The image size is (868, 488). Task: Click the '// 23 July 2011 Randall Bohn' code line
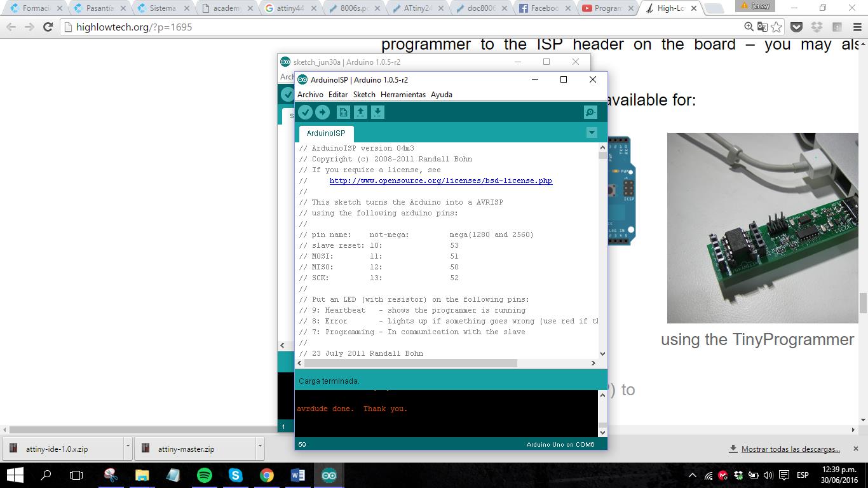point(361,353)
